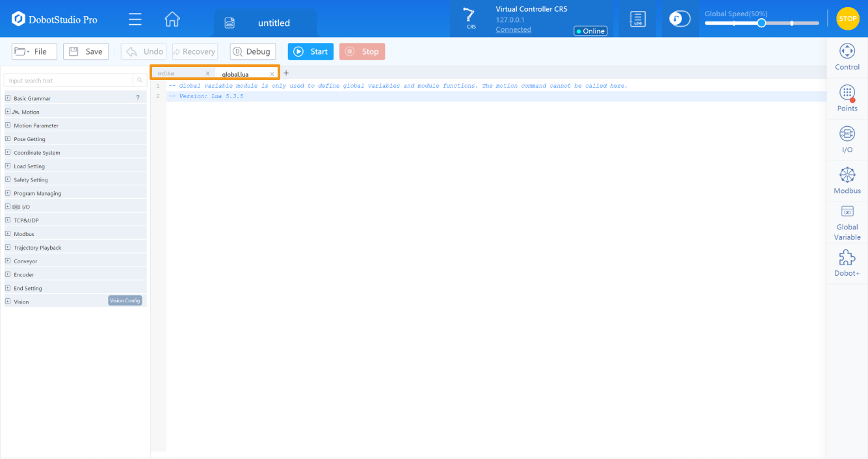Screen dimensions: 868x459
Task: Open the Dobot+ plugins panel
Action: click(x=847, y=263)
